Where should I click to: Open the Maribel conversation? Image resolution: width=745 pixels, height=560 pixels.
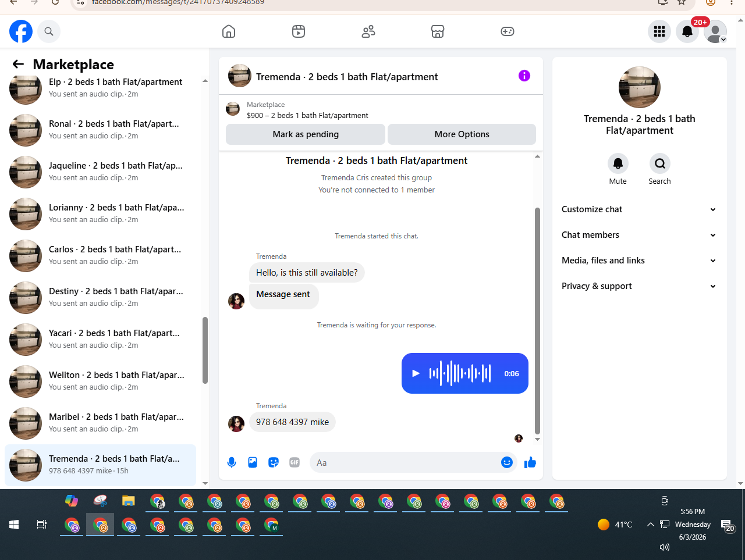click(100, 423)
